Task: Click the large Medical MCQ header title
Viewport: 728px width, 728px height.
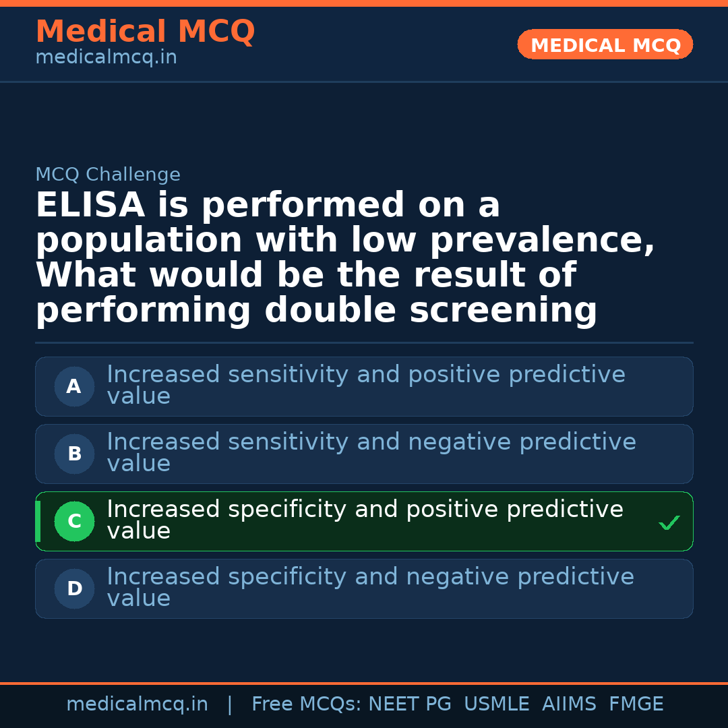Action: pyautogui.click(x=145, y=32)
